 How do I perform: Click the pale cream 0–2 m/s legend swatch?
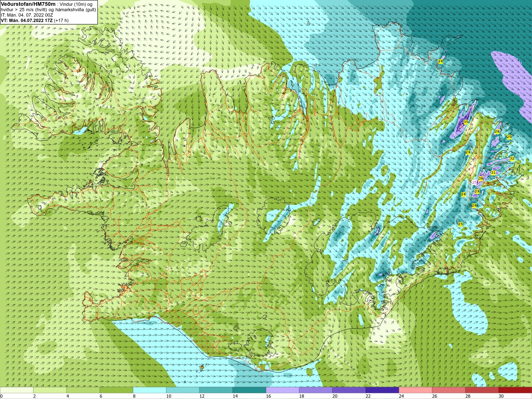(x=17, y=390)
